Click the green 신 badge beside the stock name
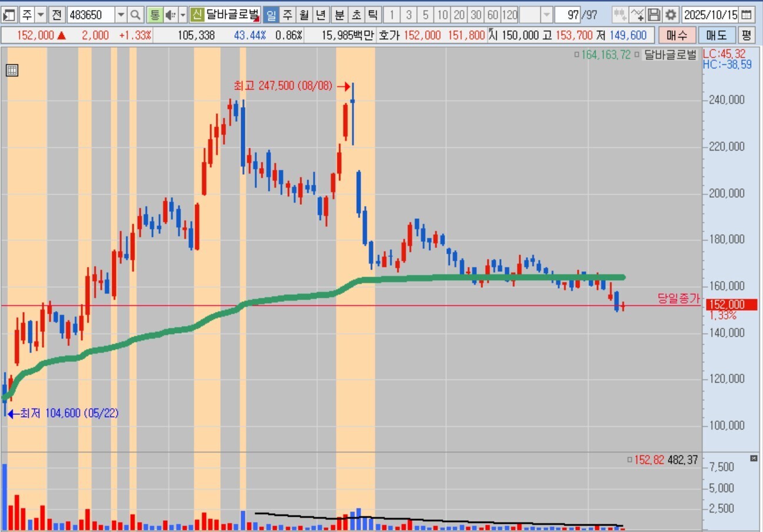Screen dimensions: 763x532 (x=197, y=15)
